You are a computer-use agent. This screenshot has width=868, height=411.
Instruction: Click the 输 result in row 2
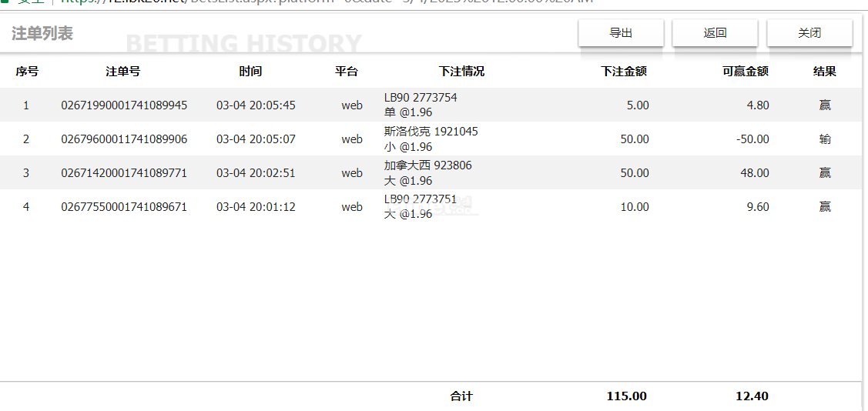pos(825,139)
